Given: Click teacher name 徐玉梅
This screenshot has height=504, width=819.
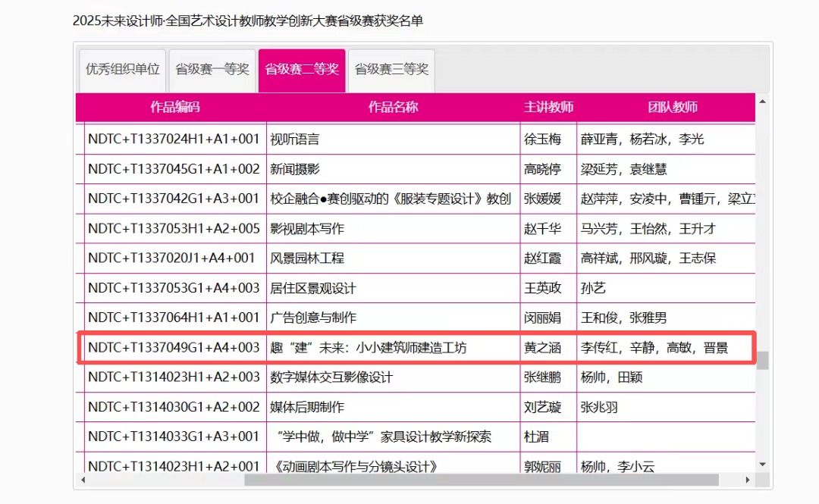Looking at the screenshot, I should coord(543,139).
